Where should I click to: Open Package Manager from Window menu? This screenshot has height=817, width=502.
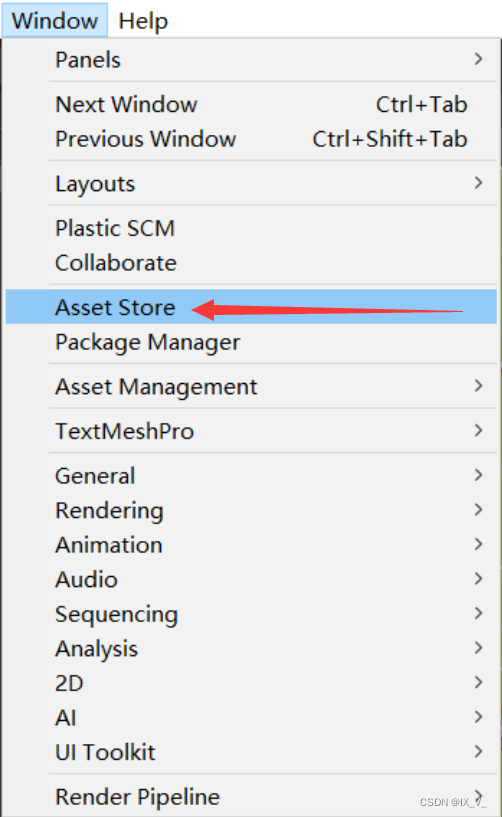coord(251,342)
